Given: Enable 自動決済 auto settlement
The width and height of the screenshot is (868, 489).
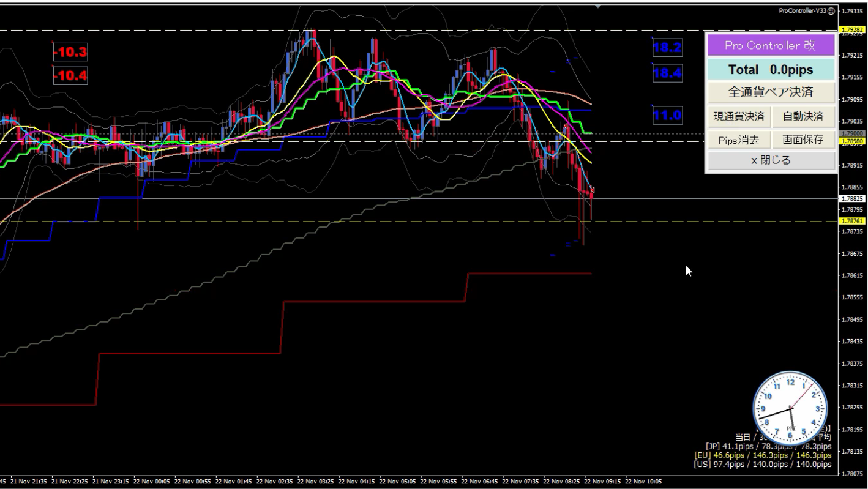Looking at the screenshot, I should [x=803, y=116].
